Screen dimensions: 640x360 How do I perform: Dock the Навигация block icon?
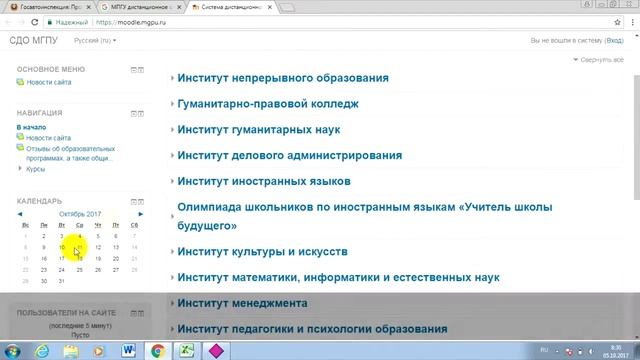pyautogui.click(x=141, y=113)
